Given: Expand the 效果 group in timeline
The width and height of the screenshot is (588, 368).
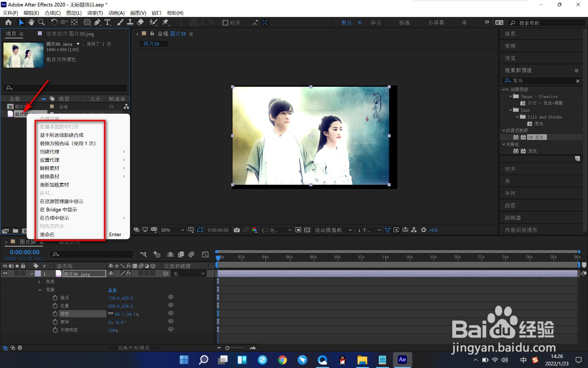Looking at the screenshot, I should point(39,282).
